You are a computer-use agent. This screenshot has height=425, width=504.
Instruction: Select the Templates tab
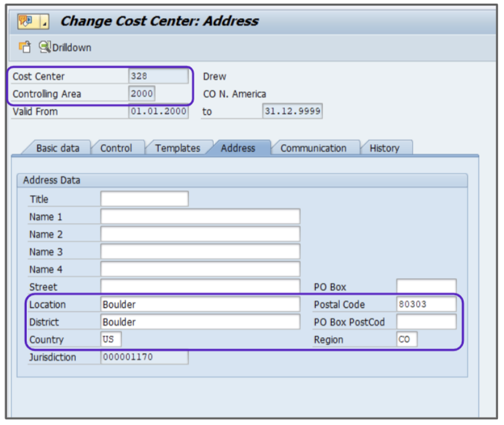[178, 148]
